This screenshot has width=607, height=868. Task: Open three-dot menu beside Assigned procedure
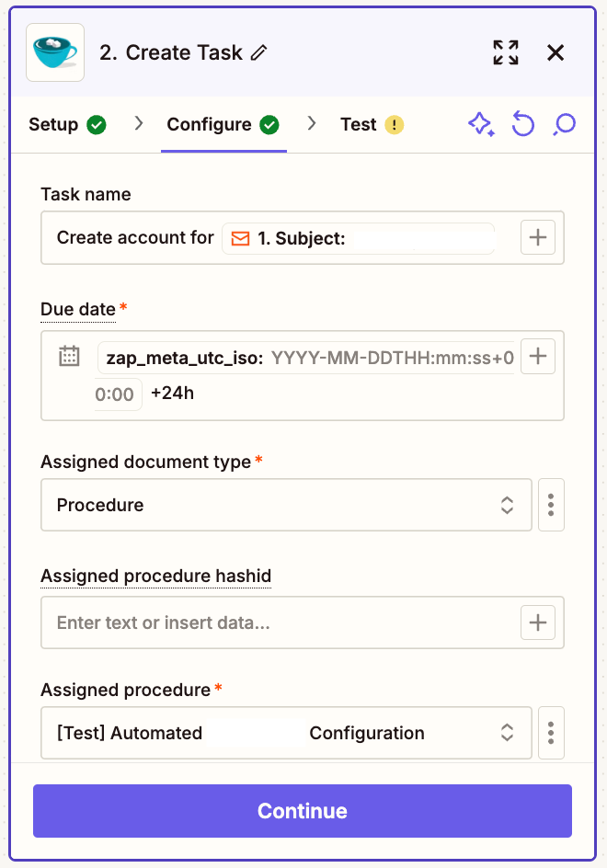551,733
